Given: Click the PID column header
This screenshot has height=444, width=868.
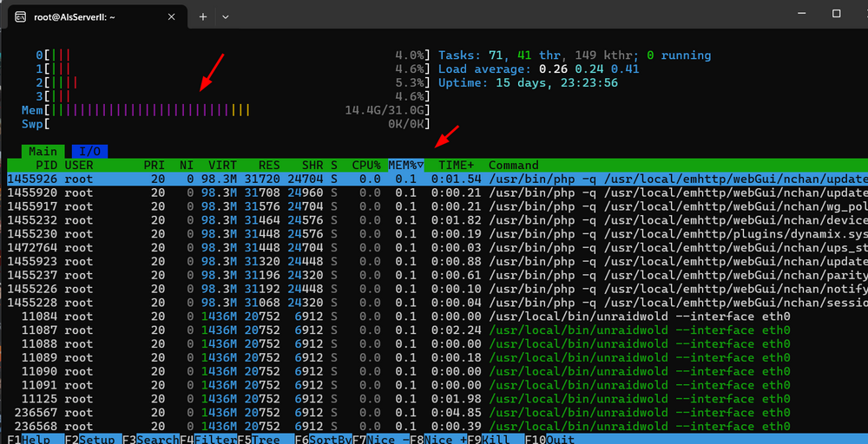Looking at the screenshot, I should [x=47, y=165].
